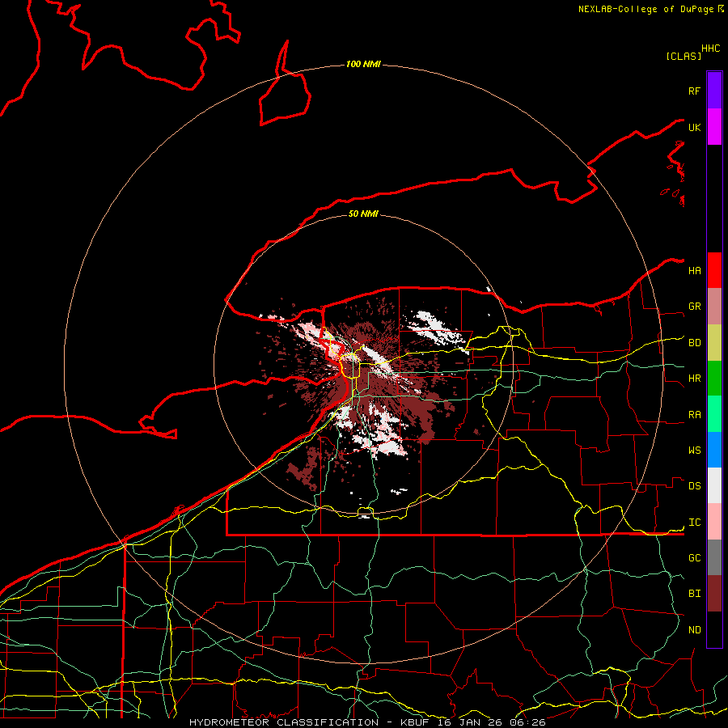Pick the RA light green legend swatch
Screen dimensions: 728x728
[x=714, y=414]
